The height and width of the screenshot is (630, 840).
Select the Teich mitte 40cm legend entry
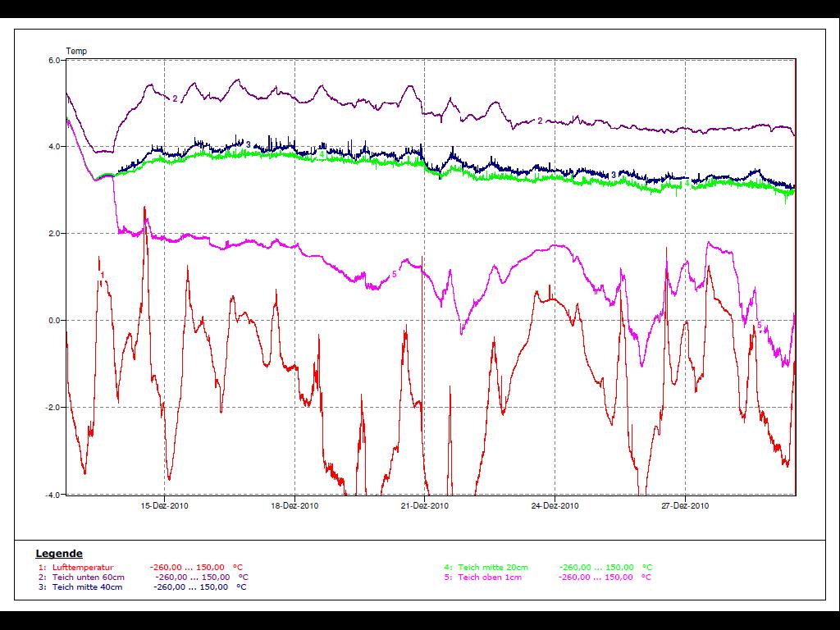tap(88, 587)
